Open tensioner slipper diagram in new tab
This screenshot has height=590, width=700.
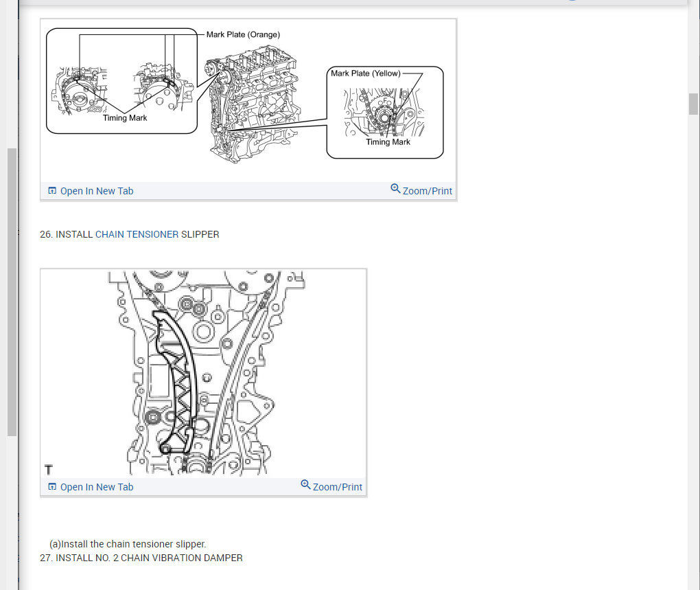click(x=97, y=487)
